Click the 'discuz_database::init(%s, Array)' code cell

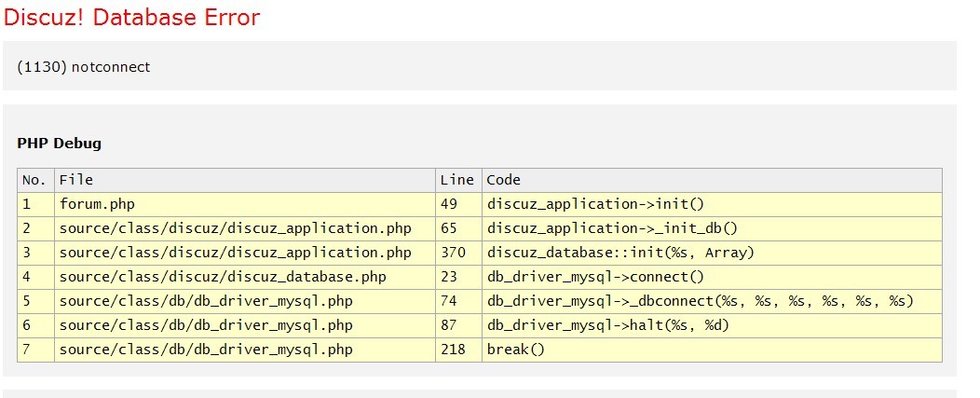[x=712, y=253]
